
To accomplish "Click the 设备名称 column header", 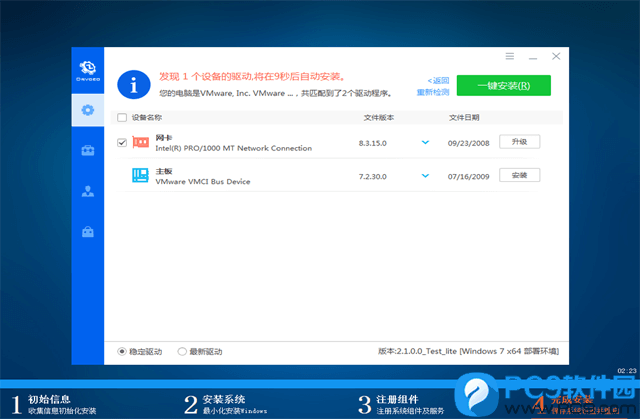I will pyautogui.click(x=147, y=117).
